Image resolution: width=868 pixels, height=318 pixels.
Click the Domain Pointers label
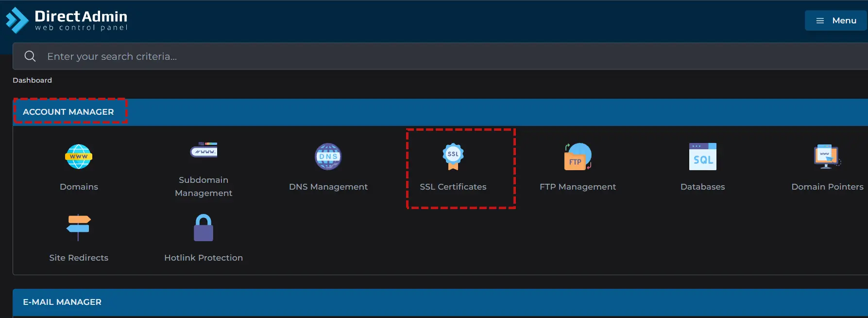coord(827,187)
